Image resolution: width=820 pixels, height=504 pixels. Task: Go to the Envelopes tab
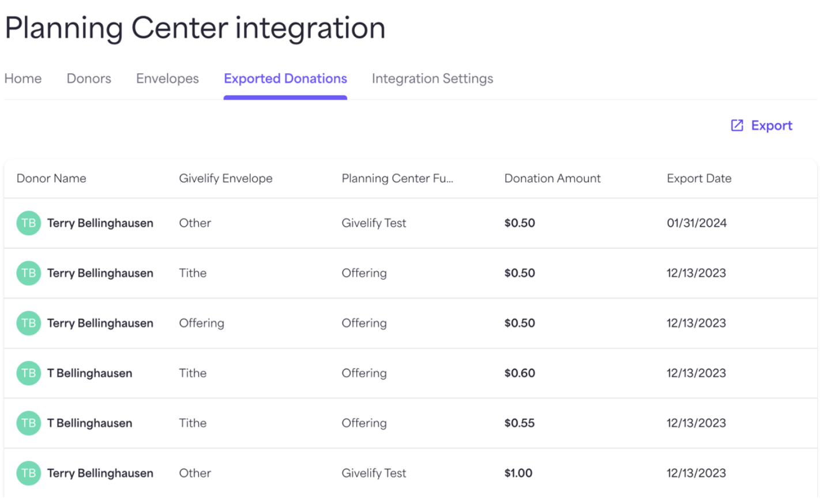pyautogui.click(x=167, y=78)
